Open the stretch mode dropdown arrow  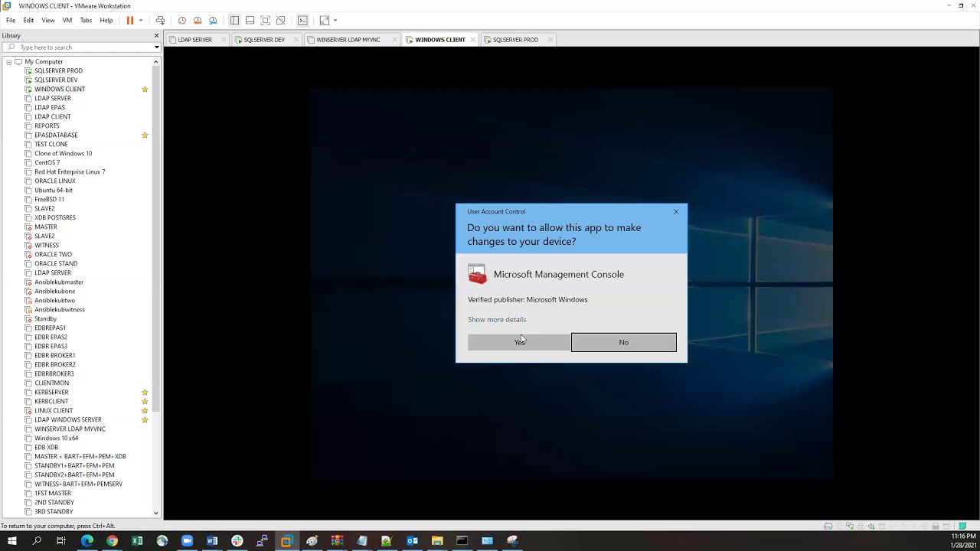[x=335, y=20]
